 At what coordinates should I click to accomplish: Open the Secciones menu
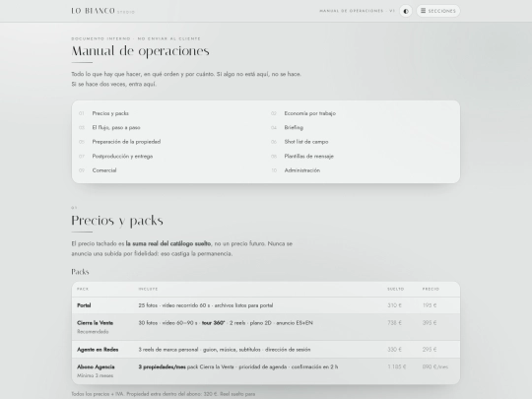tap(438, 11)
